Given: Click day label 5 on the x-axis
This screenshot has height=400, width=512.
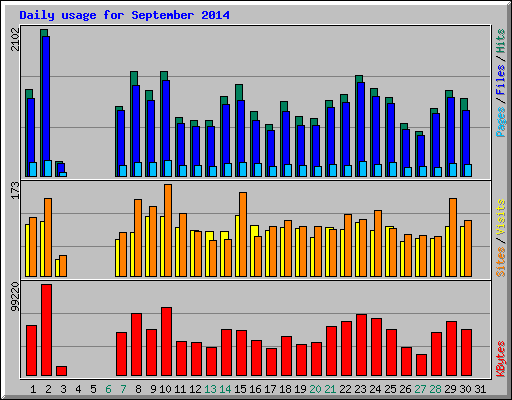Looking at the screenshot, I should click(x=93, y=389).
